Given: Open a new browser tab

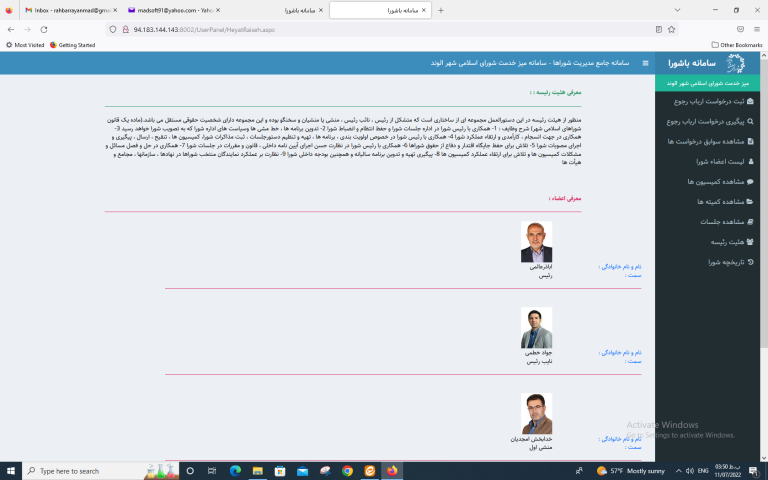Looking at the screenshot, I should click(x=441, y=10).
